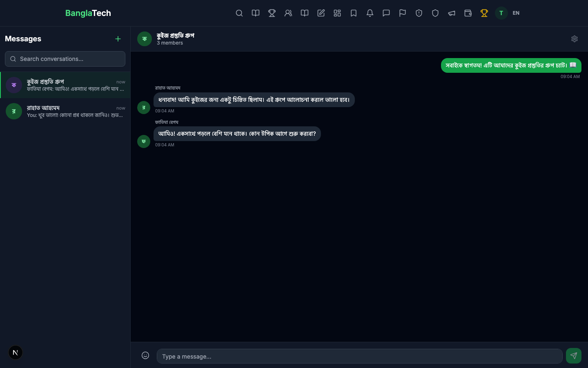Open the T profile avatar menu
Image resolution: width=588 pixels, height=368 pixels.
coord(501,13)
